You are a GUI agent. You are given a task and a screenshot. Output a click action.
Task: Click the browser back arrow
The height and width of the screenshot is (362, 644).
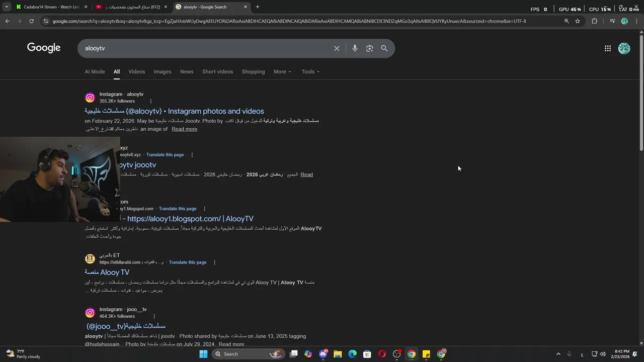tap(7, 21)
